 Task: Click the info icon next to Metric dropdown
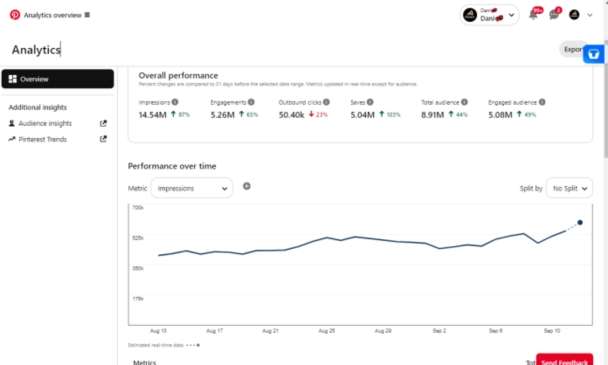247,186
